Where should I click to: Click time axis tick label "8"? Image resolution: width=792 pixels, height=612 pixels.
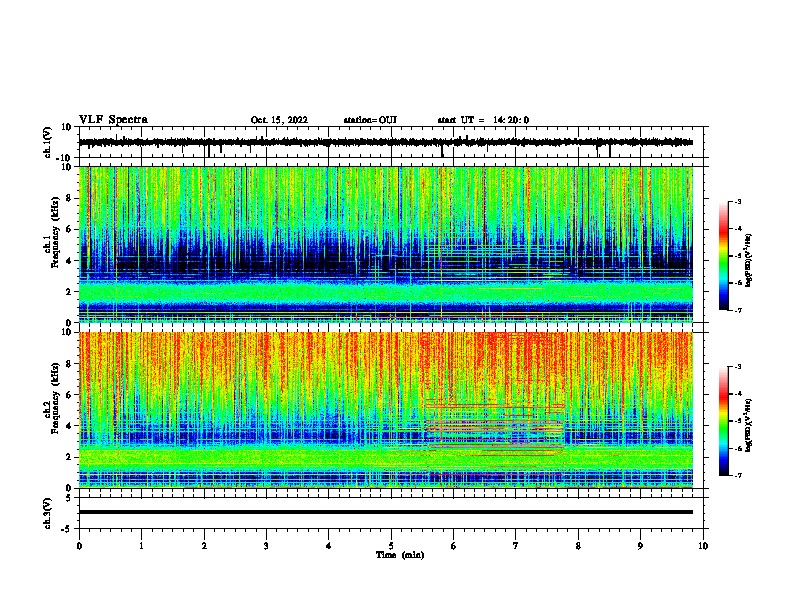[x=578, y=546]
